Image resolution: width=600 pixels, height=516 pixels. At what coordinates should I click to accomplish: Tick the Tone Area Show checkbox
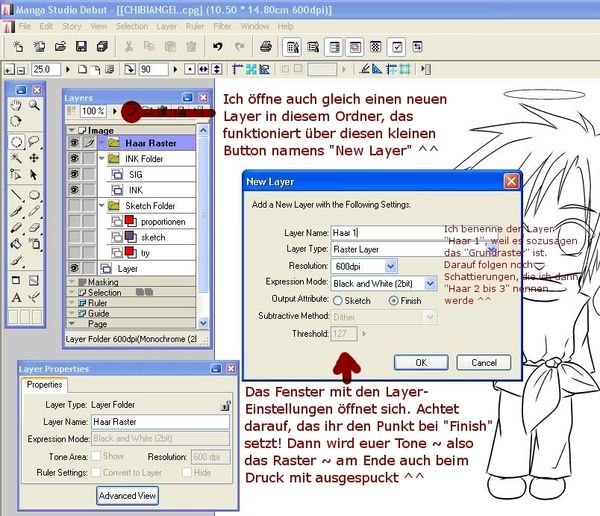coord(96,456)
